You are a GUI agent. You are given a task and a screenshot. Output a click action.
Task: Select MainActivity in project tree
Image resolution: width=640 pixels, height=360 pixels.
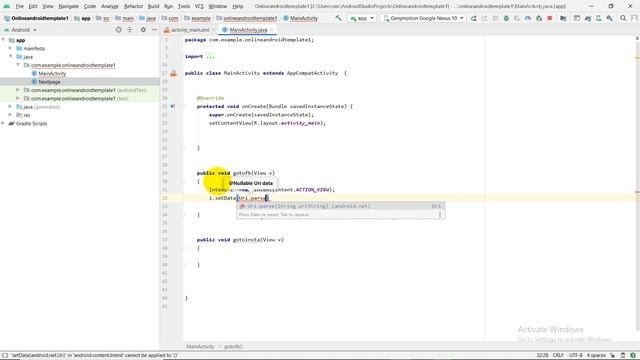(52, 73)
